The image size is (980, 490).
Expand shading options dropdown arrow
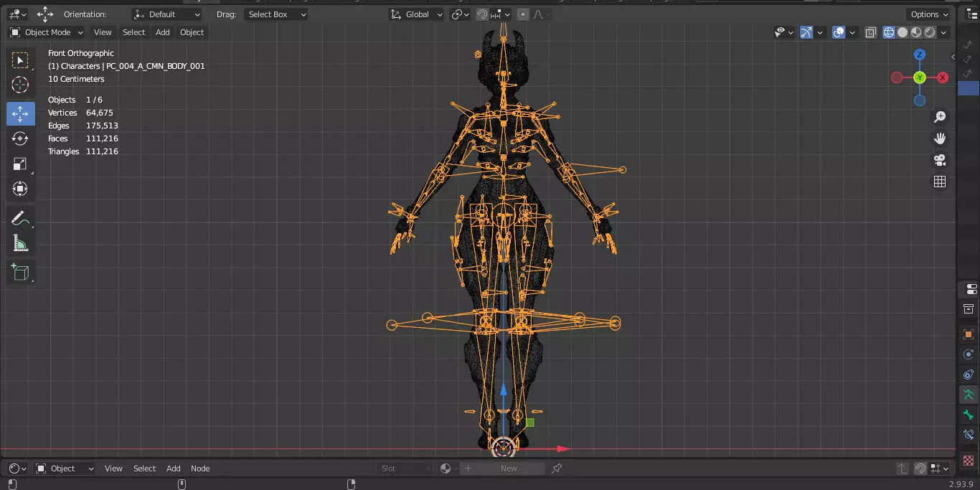point(944,32)
